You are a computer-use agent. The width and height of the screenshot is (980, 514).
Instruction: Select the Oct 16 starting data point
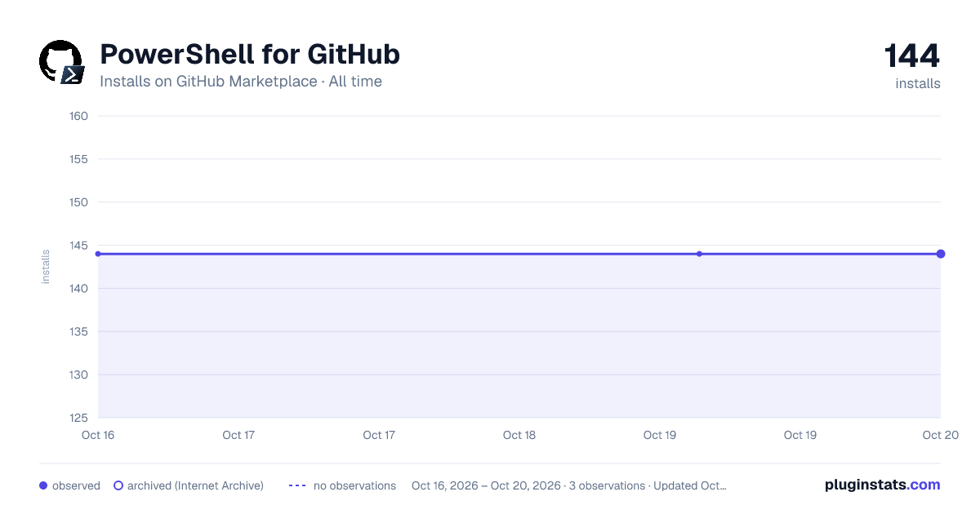pyautogui.click(x=98, y=254)
